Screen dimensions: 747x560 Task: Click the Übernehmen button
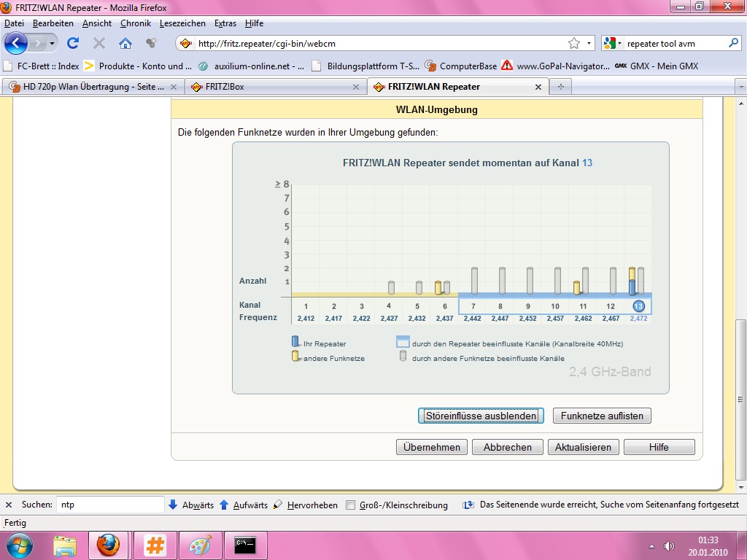pos(432,447)
